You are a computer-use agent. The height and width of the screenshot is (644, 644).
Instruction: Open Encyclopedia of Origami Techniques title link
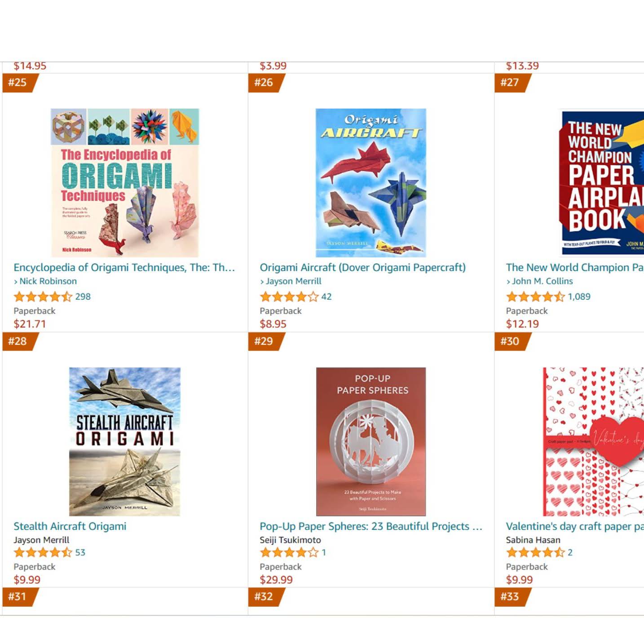pos(124,268)
